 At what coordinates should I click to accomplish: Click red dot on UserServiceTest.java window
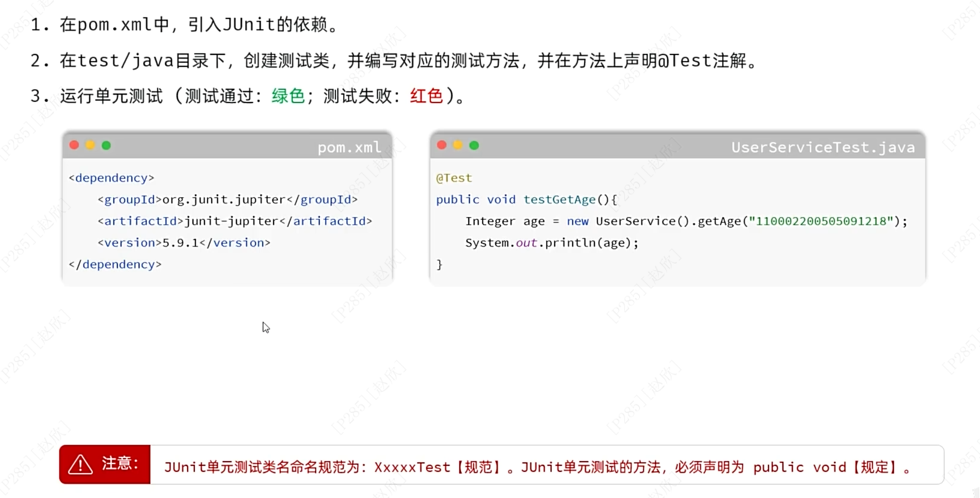click(442, 145)
